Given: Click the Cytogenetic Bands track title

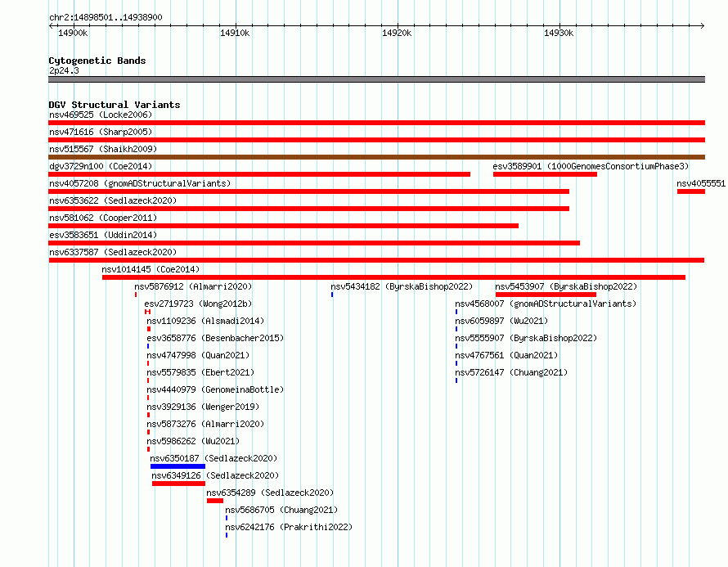Looking at the screenshot, I should 97,61.
